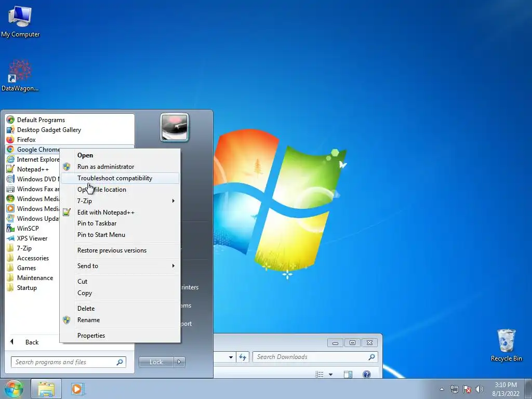This screenshot has width=532, height=399.
Task: Click the Windows Media Center icon
Action: click(10, 198)
